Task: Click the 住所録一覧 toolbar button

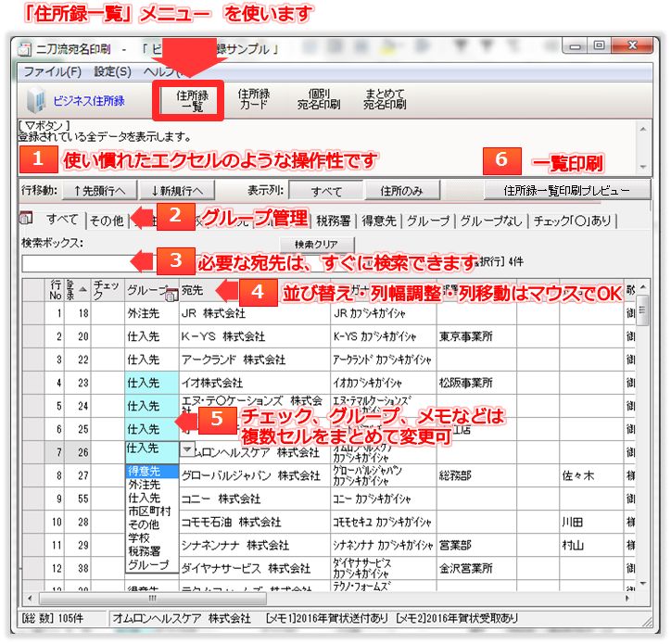Action: [192, 101]
